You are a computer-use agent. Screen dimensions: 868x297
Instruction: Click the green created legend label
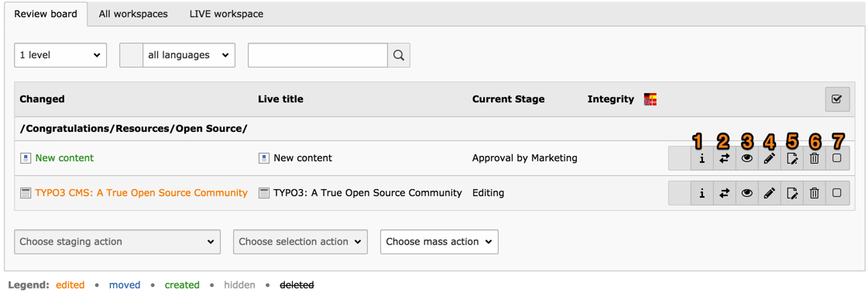point(182,285)
